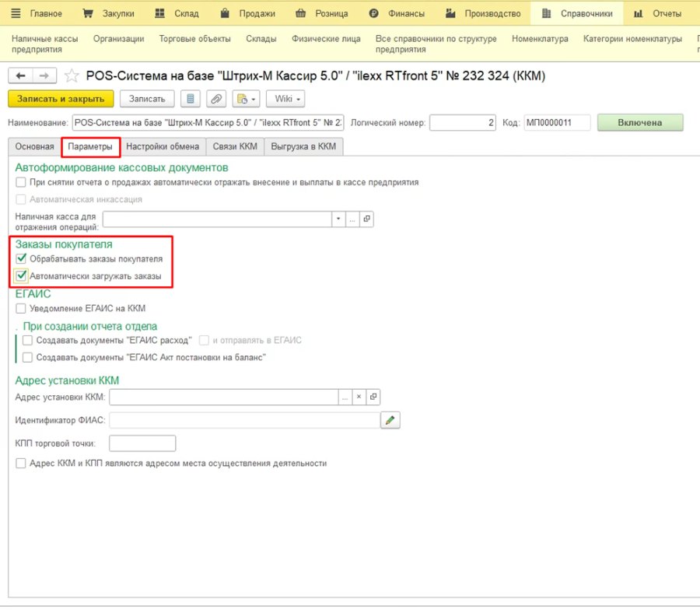
Task: Click the Записать button
Action: click(x=147, y=99)
